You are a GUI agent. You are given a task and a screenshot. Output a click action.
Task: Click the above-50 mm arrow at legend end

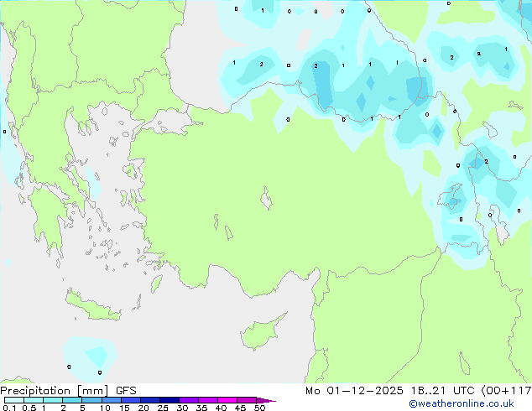click(x=266, y=400)
